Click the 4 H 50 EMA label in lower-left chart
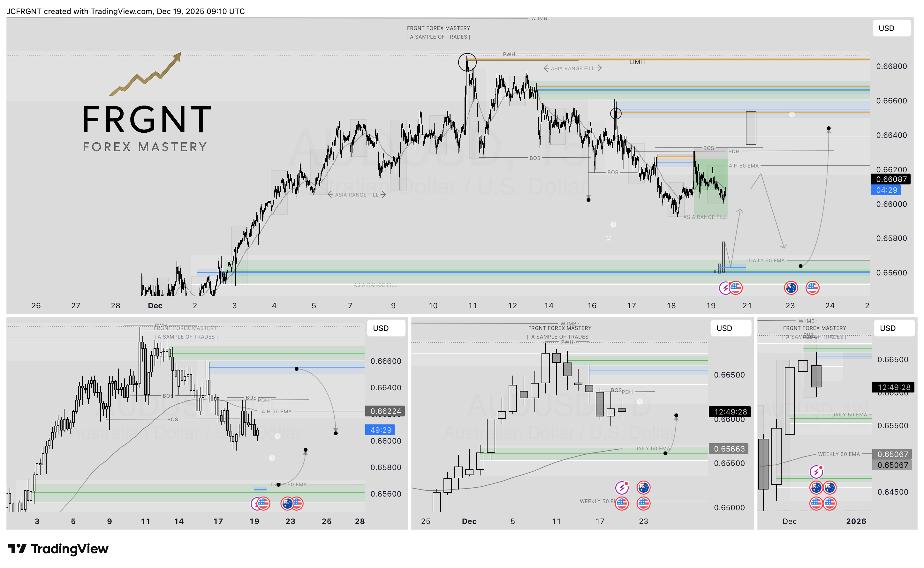This screenshot has width=924, height=568. pos(276,412)
